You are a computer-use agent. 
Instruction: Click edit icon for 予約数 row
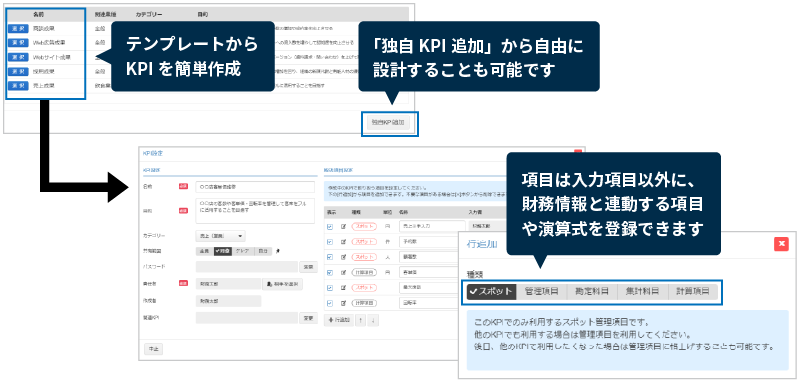[343, 242]
